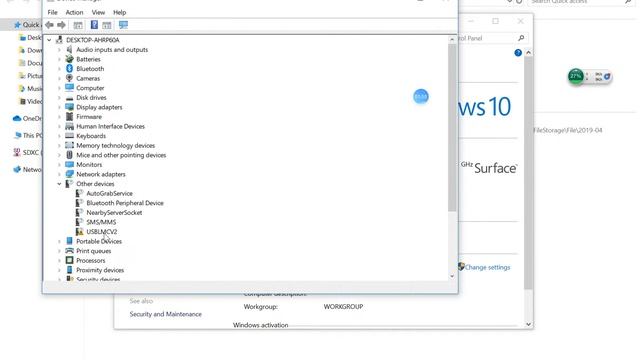The height and width of the screenshot is (360, 640).
Task: Select the USBLMCV2 device
Action: pos(102,231)
